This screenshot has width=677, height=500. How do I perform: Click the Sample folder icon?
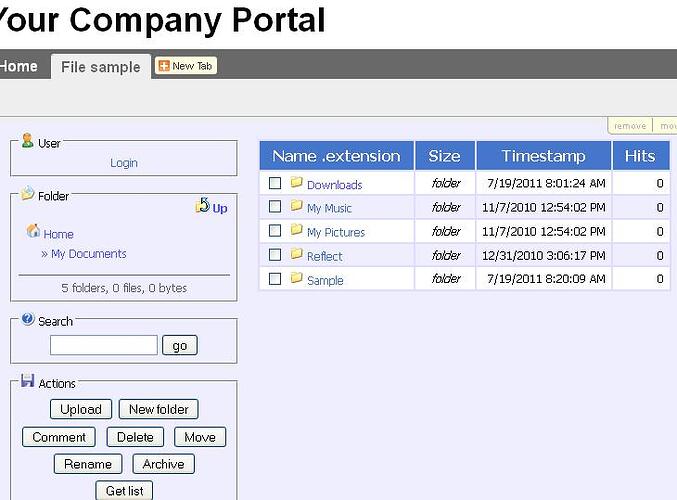click(x=296, y=278)
